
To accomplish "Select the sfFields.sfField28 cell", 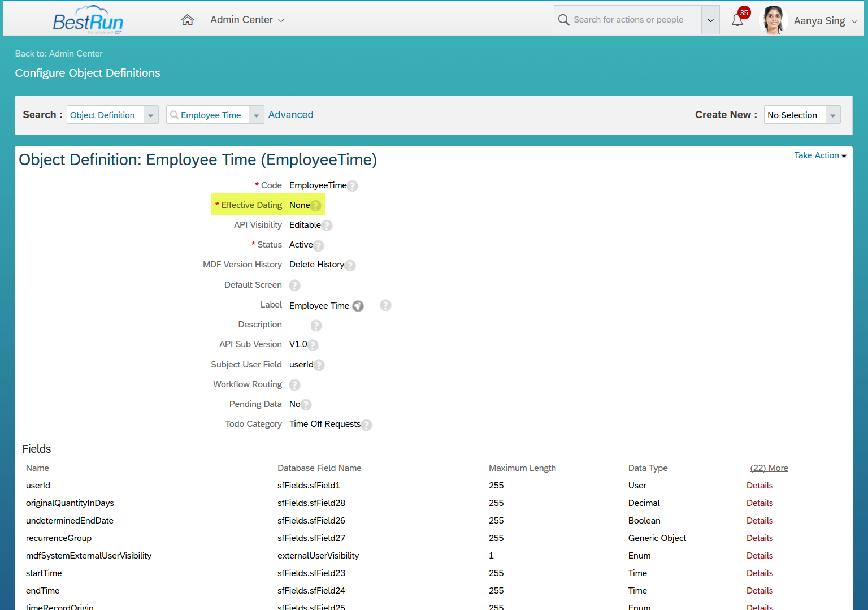I will pyautogui.click(x=311, y=503).
